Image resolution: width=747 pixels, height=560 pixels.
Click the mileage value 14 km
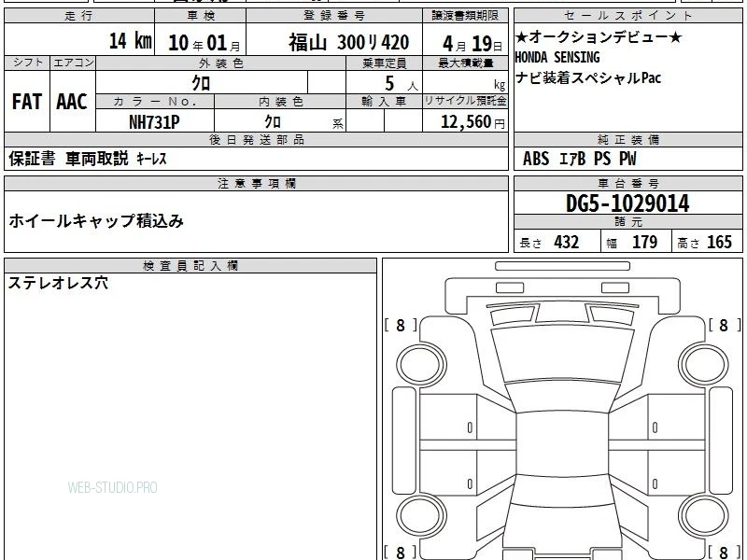click(x=131, y=41)
